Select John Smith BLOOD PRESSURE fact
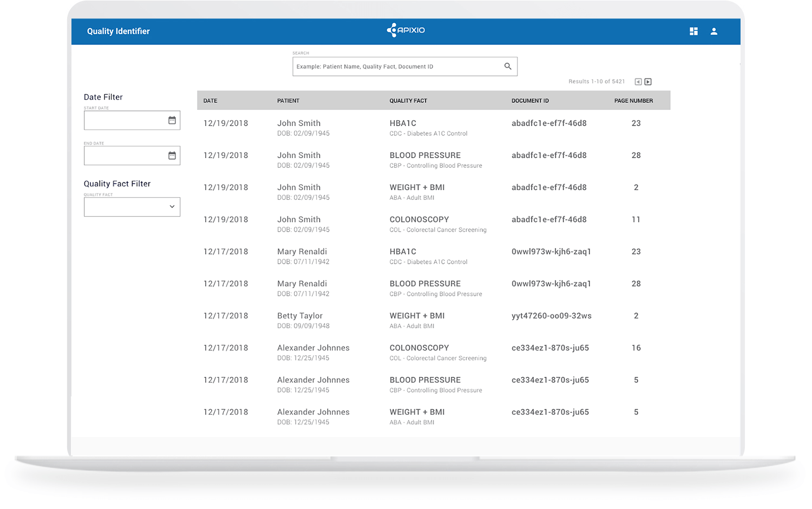The height and width of the screenshot is (509, 812). (x=425, y=155)
